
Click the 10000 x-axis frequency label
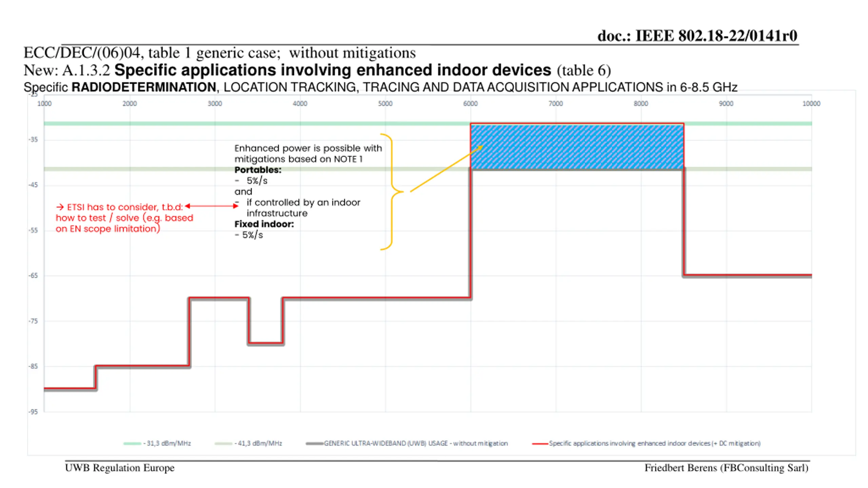click(811, 103)
